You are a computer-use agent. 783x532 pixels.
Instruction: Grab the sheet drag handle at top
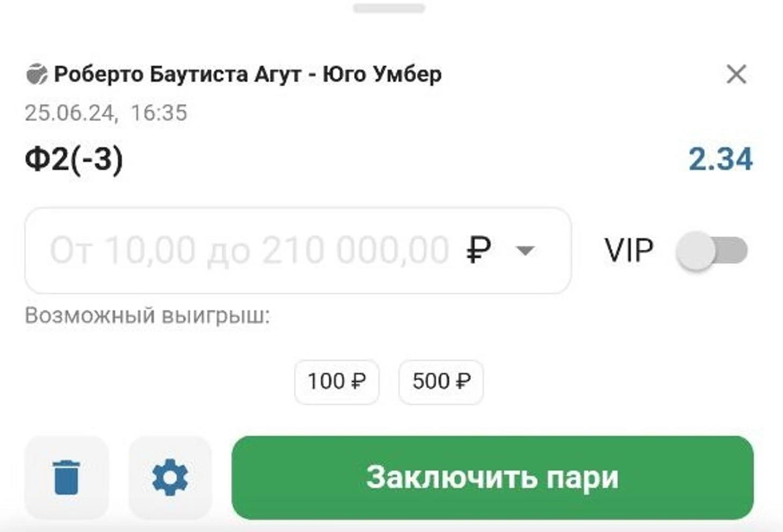pos(389,8)
